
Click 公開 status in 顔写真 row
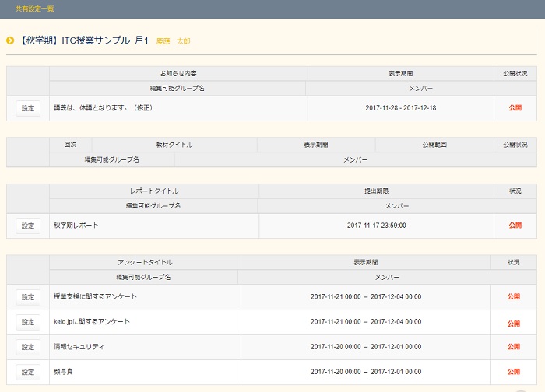point(513,372)
